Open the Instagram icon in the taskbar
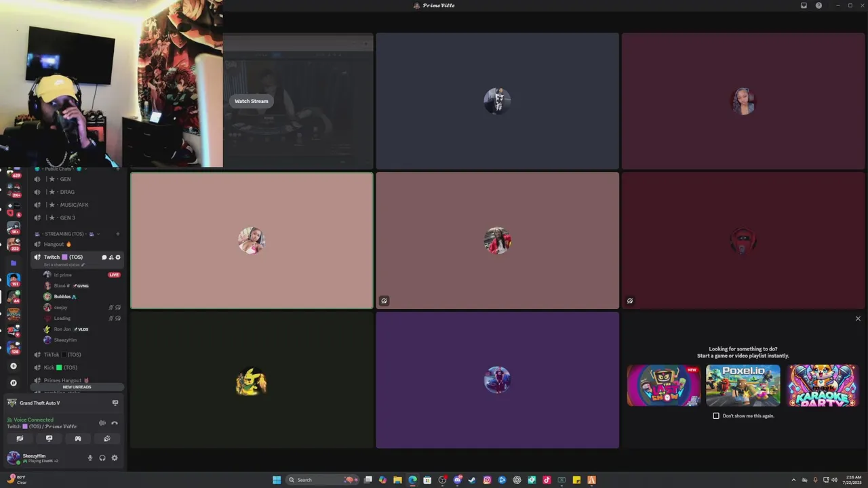868x488 pixels. (x=487, y=480)
